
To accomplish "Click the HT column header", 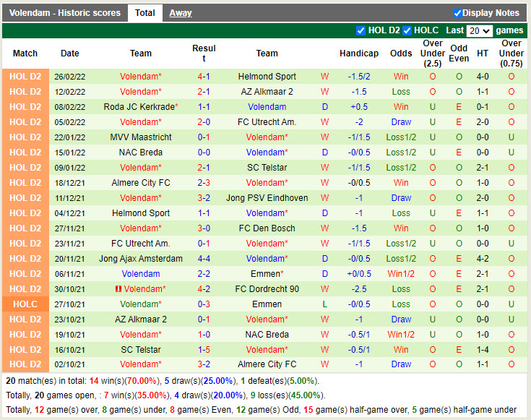I will point(483,53).
